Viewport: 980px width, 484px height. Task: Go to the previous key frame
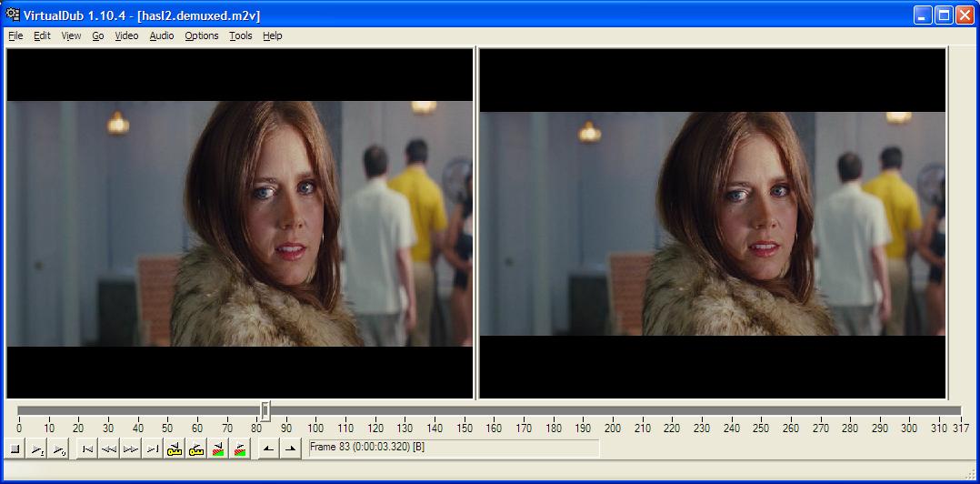tap(174, 449)
